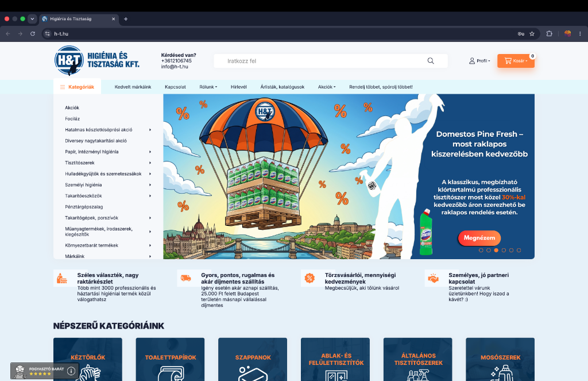Open Árlisták, katalógusok menu item
This screenshot has width=588, height=381.
pyautogui.click(x=283, y=87)
